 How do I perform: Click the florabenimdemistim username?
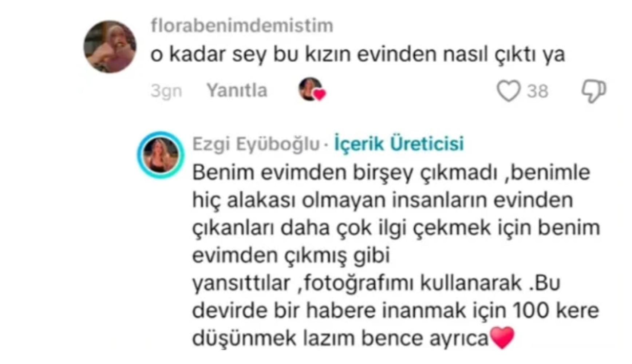(x=242, y=26)
